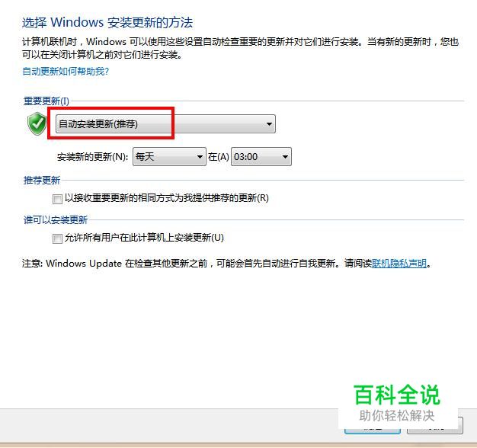This screenshot has width=477, height=448.
Task: Click the arrow on 每天 combo box
Action: [200, 157]
